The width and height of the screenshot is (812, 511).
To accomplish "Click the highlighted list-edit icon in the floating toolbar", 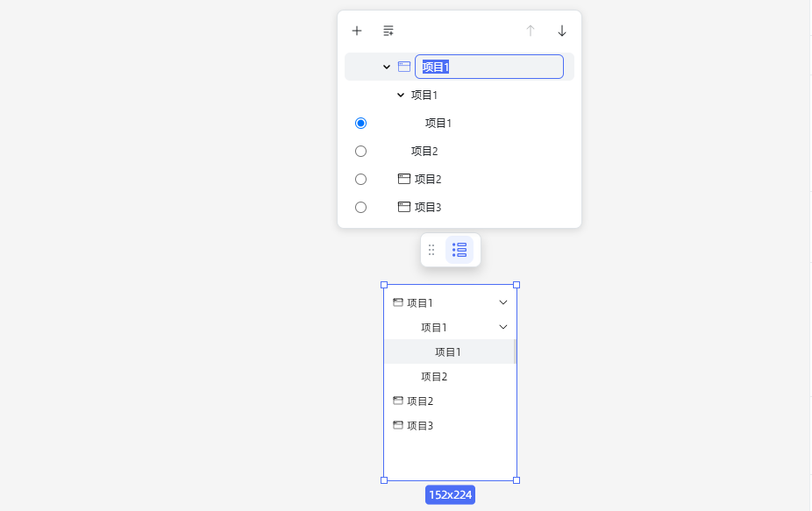I will coord(459,250).
